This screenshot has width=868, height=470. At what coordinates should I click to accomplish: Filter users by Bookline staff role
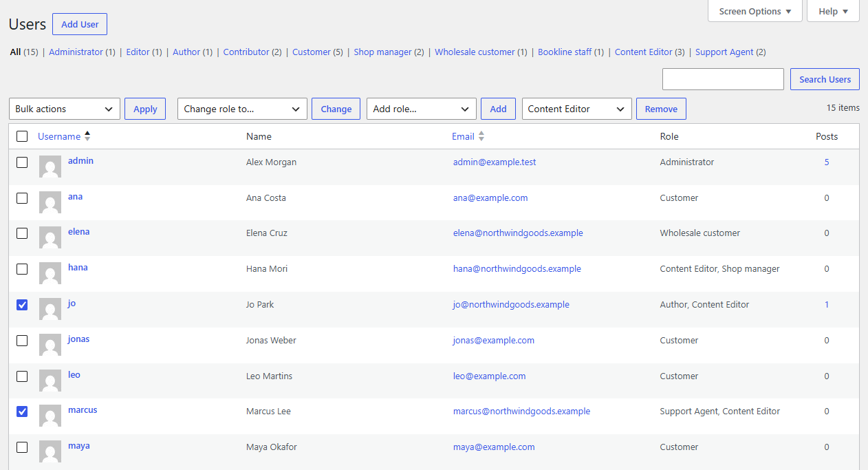point(565,52)
